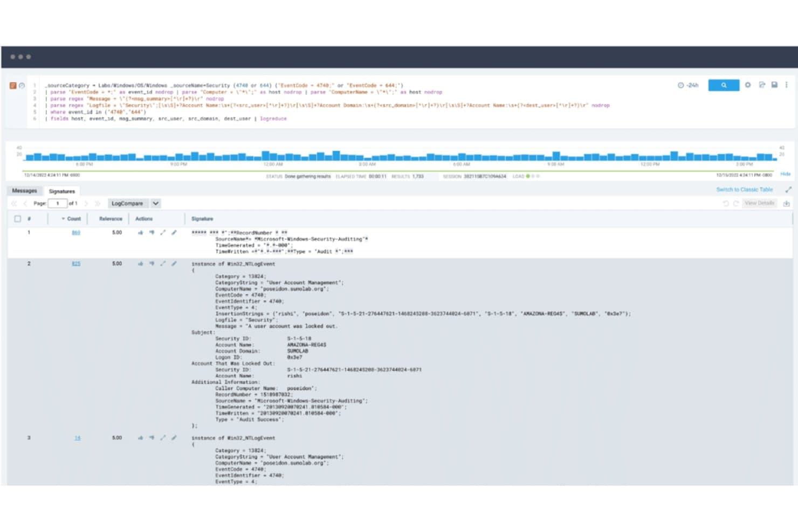Thumbs up the row 1 signature
Viewport: 798px width, 532px height.
pos(140,233)
